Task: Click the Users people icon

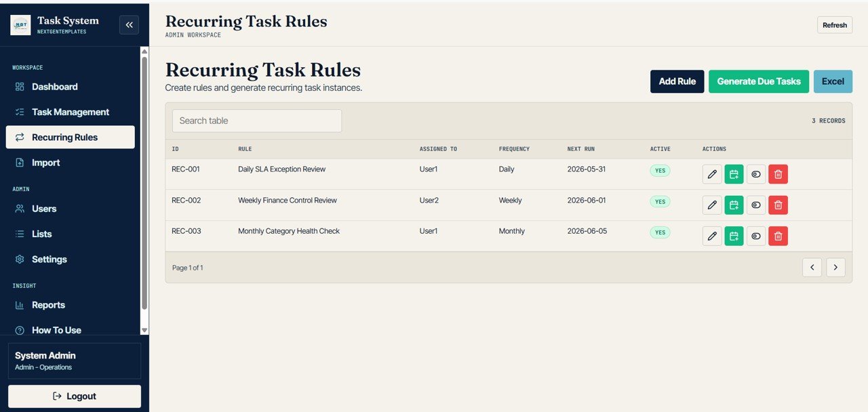Action: pos(20,209)
